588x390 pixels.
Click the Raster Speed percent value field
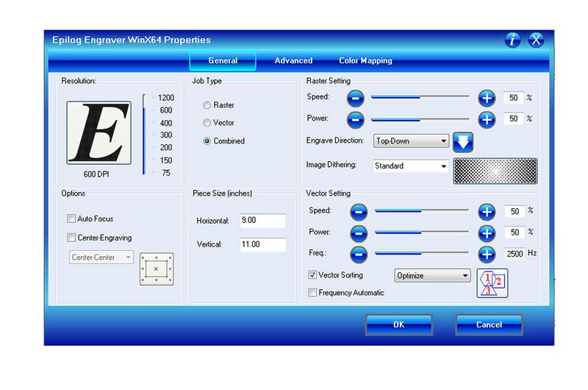pos(513,98)
